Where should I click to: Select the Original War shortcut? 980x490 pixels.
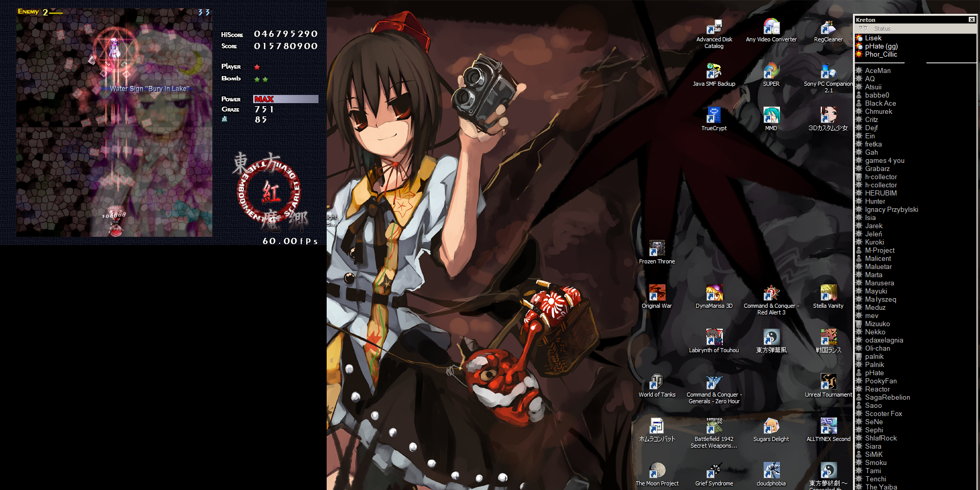click(x=657, y=297)
